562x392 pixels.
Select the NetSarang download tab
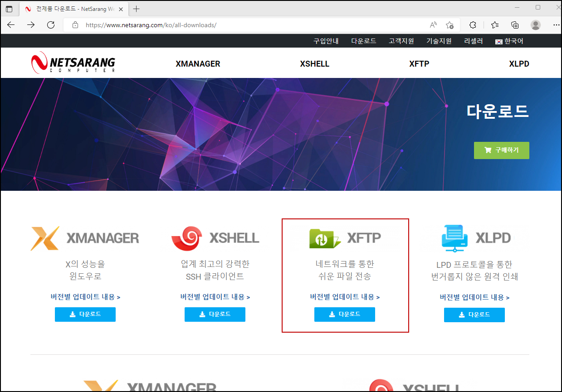click(x=73, y=9)
